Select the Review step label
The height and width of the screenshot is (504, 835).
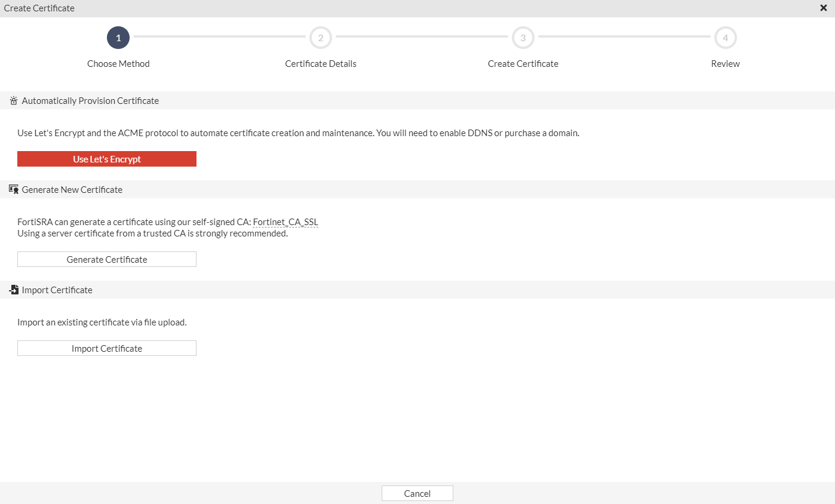tap(725, 63)
